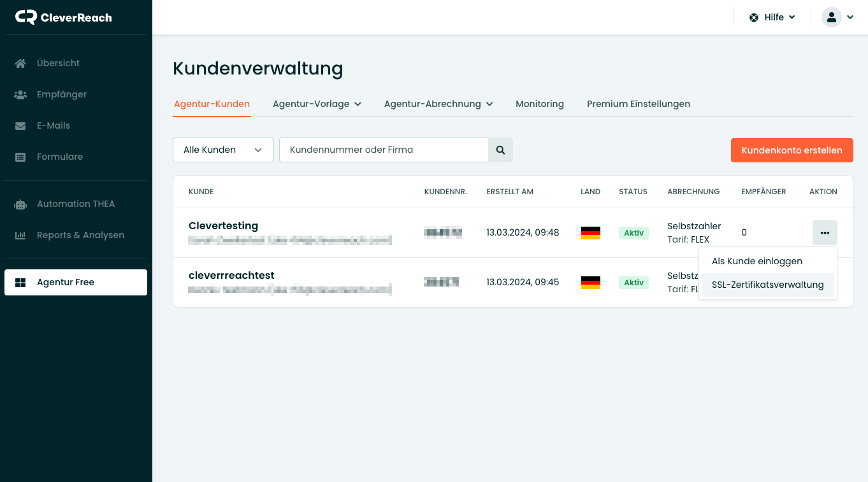868x482 pixels.
Task: Switch to the Monitoring tab
Action: click(x=540, y=104)
